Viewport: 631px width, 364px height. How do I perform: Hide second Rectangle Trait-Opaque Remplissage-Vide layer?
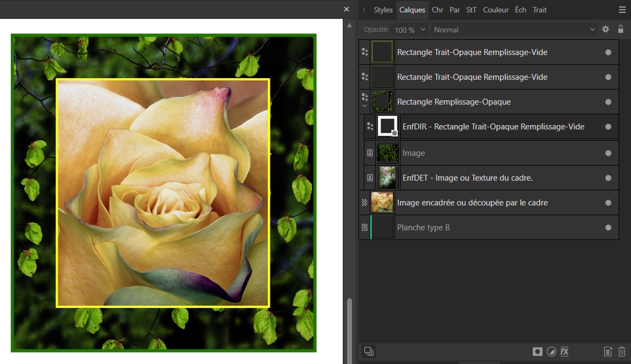pos(608,77)
